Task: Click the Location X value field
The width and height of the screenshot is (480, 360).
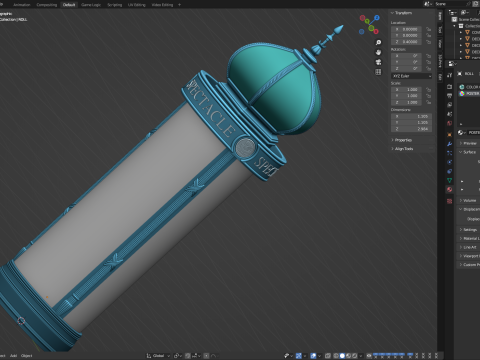Action: [x=407, y=29]
